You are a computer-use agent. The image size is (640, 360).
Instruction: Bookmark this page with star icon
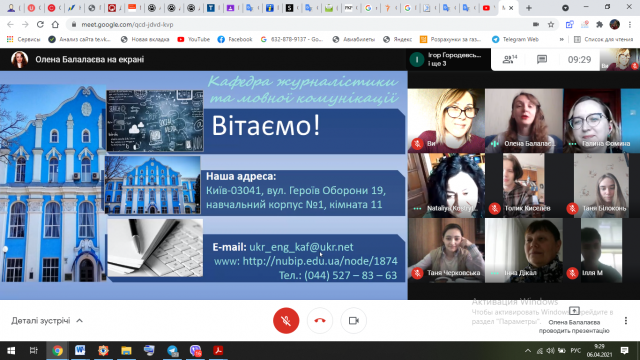point(551,24)
